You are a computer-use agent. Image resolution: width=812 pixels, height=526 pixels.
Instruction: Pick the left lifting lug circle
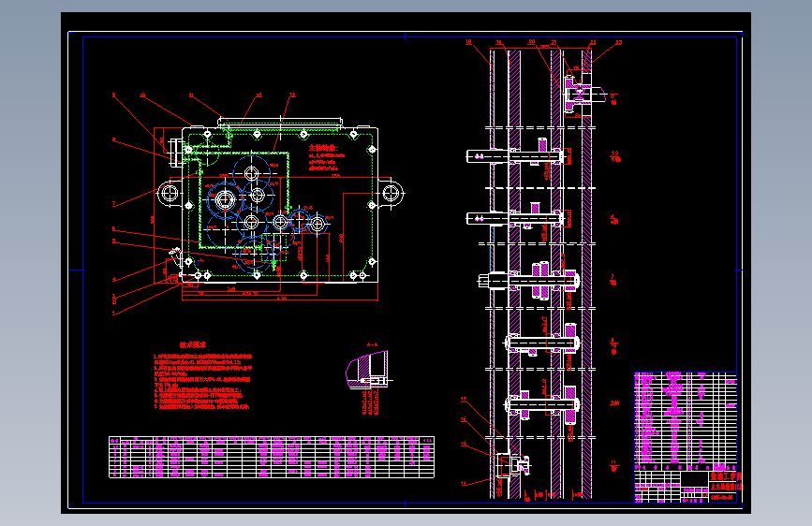click(169, 194)
